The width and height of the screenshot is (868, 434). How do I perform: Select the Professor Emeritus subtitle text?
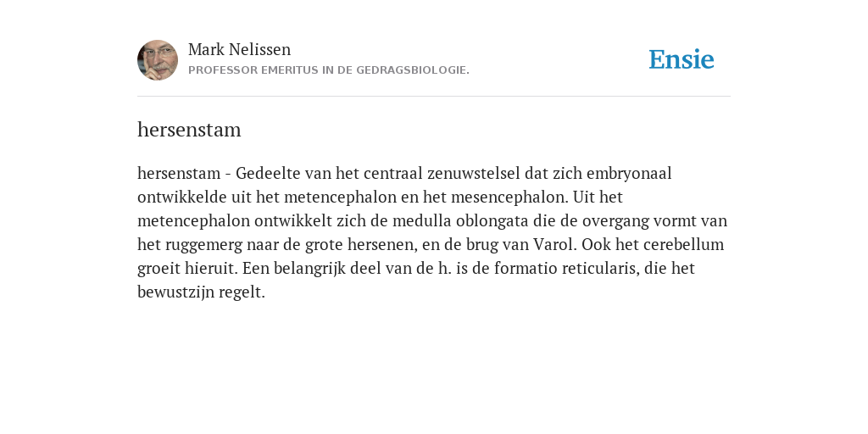[x=329, y=70]
